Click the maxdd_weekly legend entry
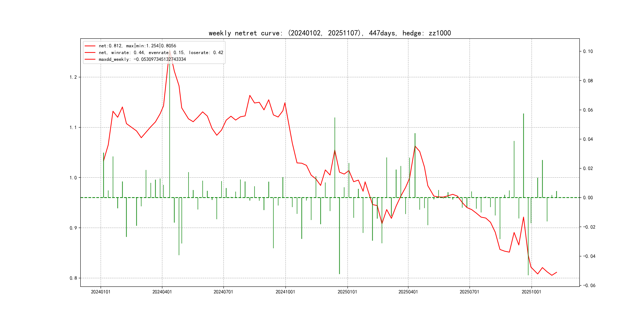 (142, 59)
